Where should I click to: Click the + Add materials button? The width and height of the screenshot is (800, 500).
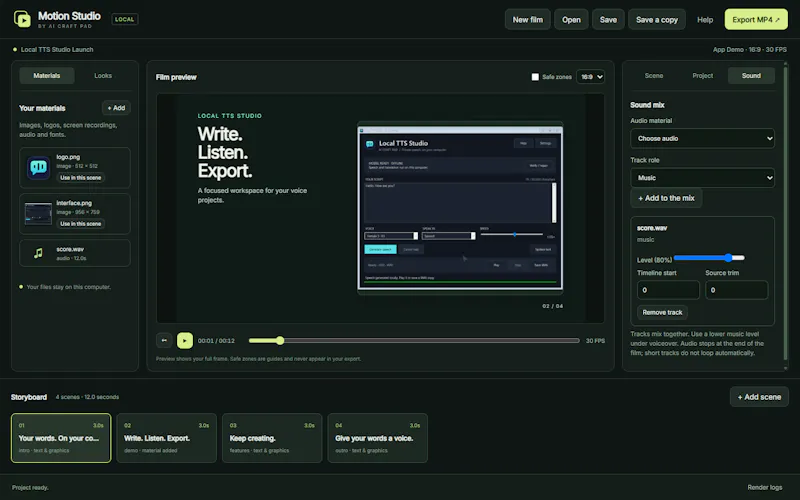pyautogui.click(x=116, y=108)
